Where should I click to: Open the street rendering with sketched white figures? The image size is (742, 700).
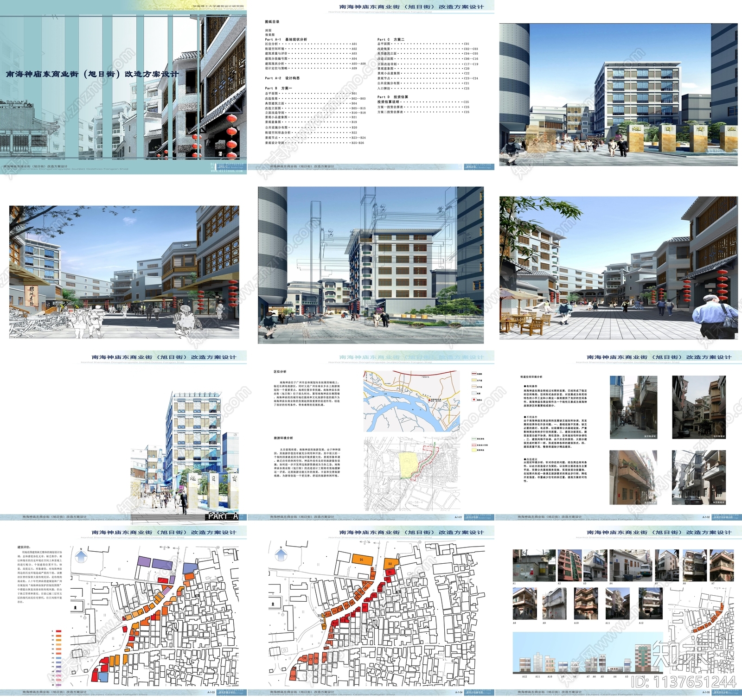(x=124, y=272)
